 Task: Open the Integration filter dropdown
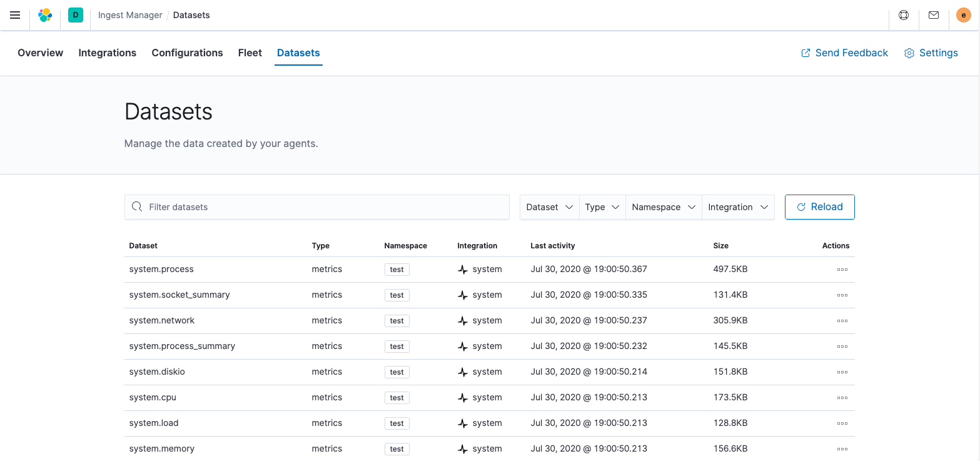coord(738,207)
